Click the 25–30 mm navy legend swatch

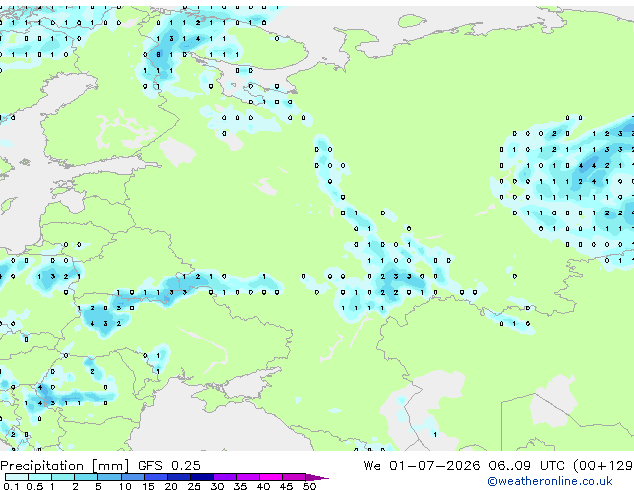[202, 477]
